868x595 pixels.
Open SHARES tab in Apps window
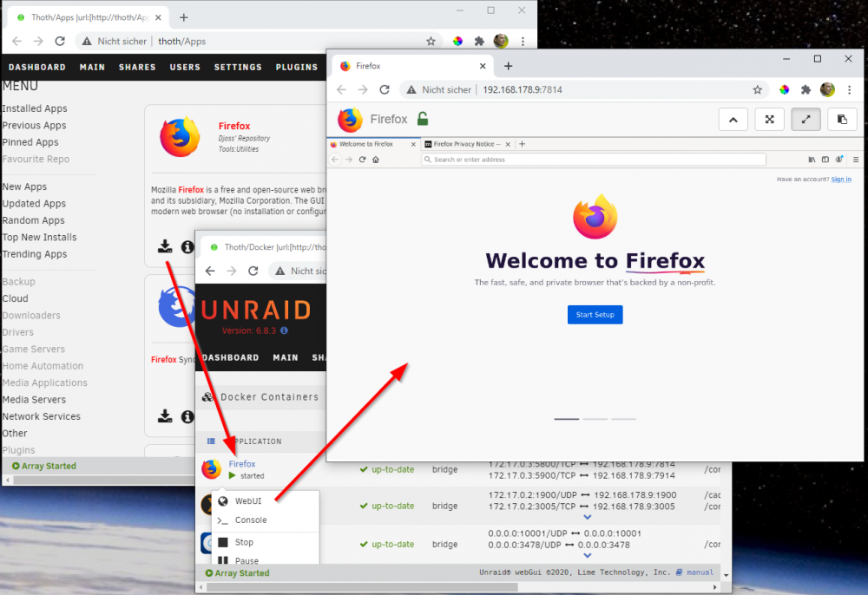(137, 67)
